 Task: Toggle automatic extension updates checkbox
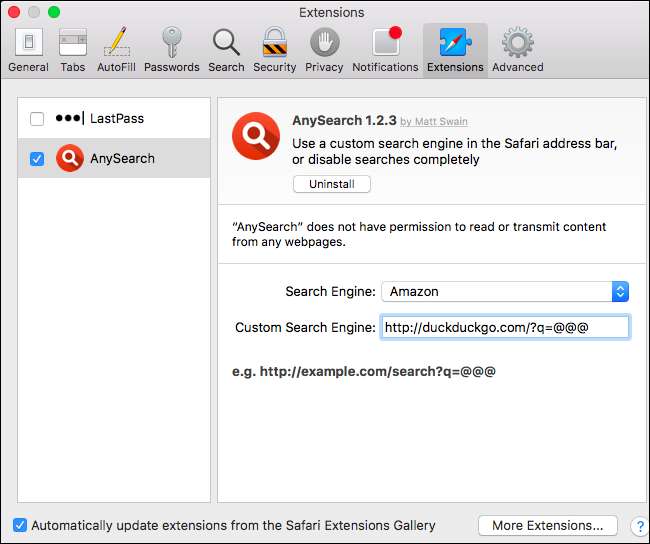pos(20,525)
